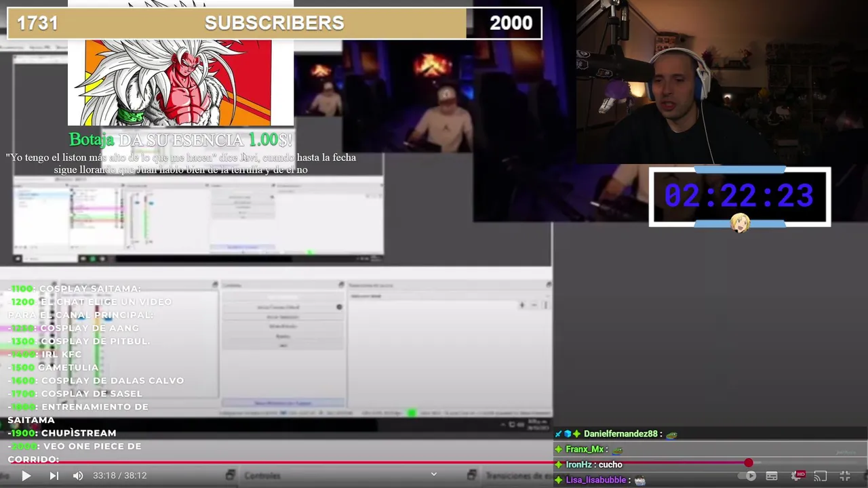
Task: Click the COSPLAY DE DALAS CALVO goal
Action: tap(96, 380)
